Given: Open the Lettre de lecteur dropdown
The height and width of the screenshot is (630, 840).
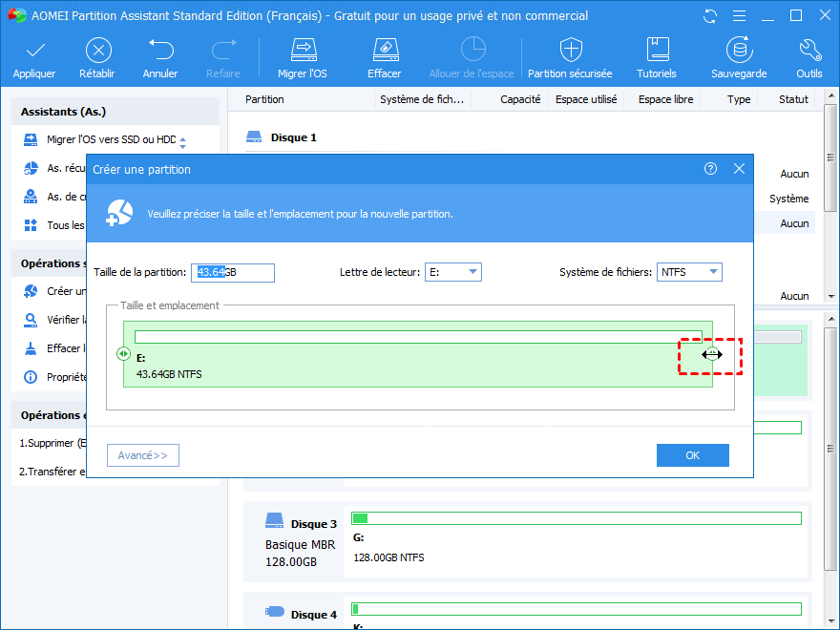Looking at the screenshot, I should (453, 272).
